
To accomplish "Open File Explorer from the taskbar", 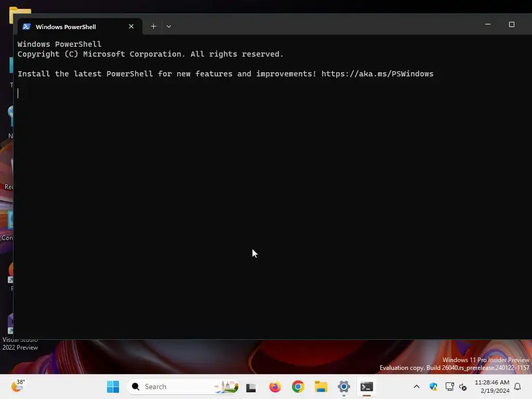I will point(321,387).
